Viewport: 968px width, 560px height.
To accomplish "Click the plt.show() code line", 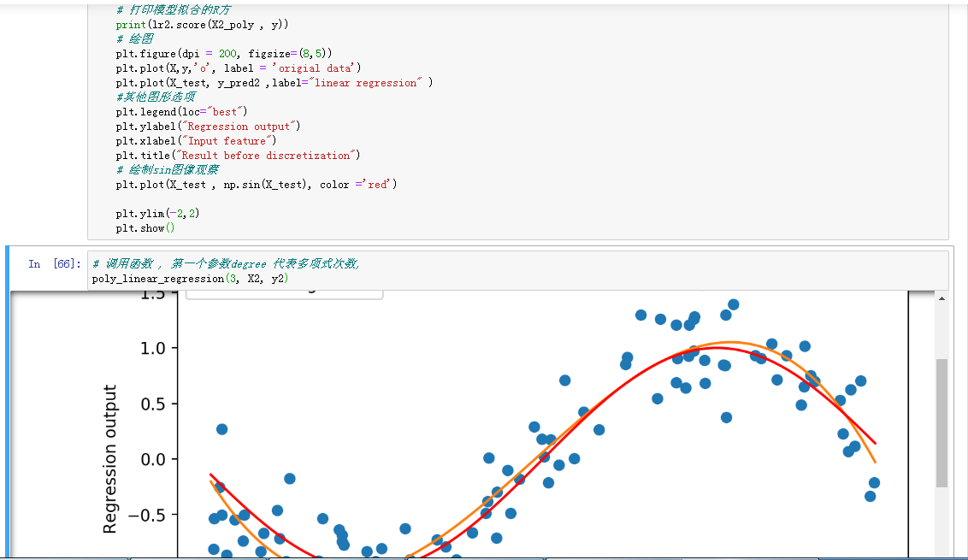I will pyautogui.click(x=145, y=228).
